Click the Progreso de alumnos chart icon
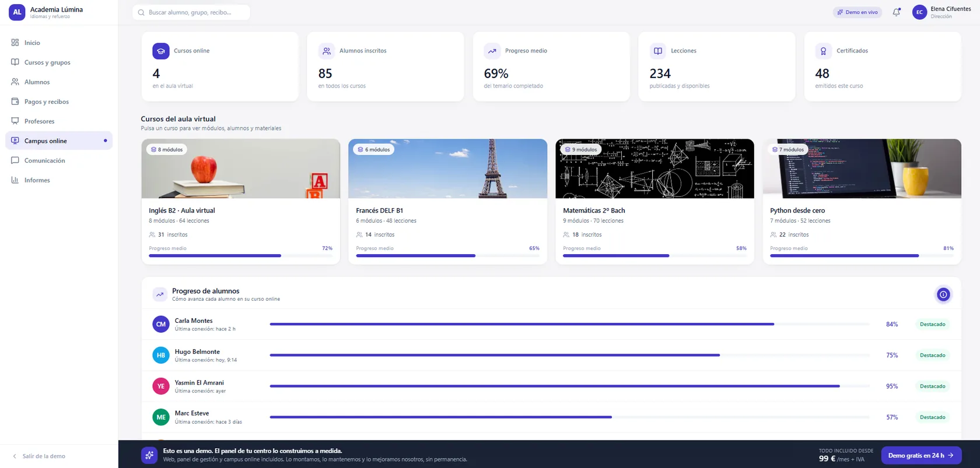The image size is (980, 468). (x=160, y=294)
